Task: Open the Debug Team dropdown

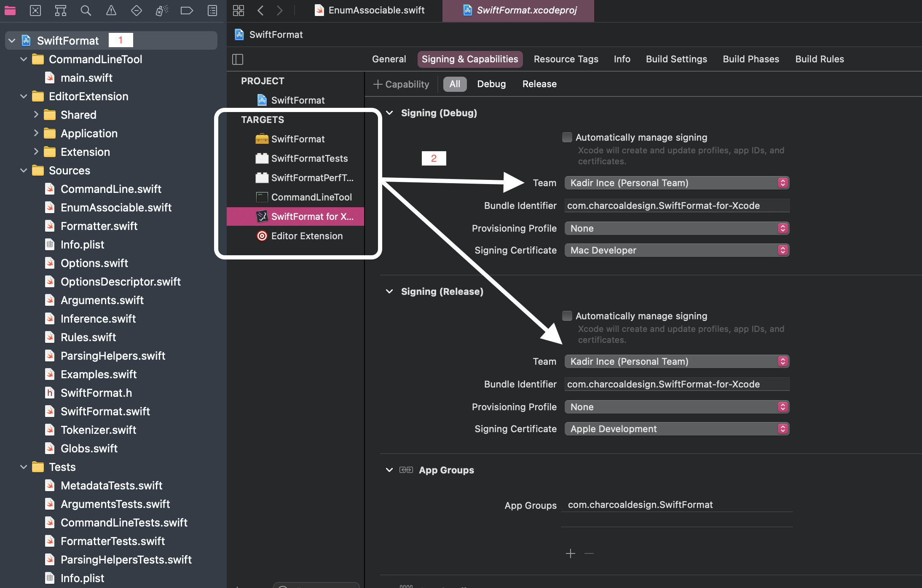Action: [677, 183]
